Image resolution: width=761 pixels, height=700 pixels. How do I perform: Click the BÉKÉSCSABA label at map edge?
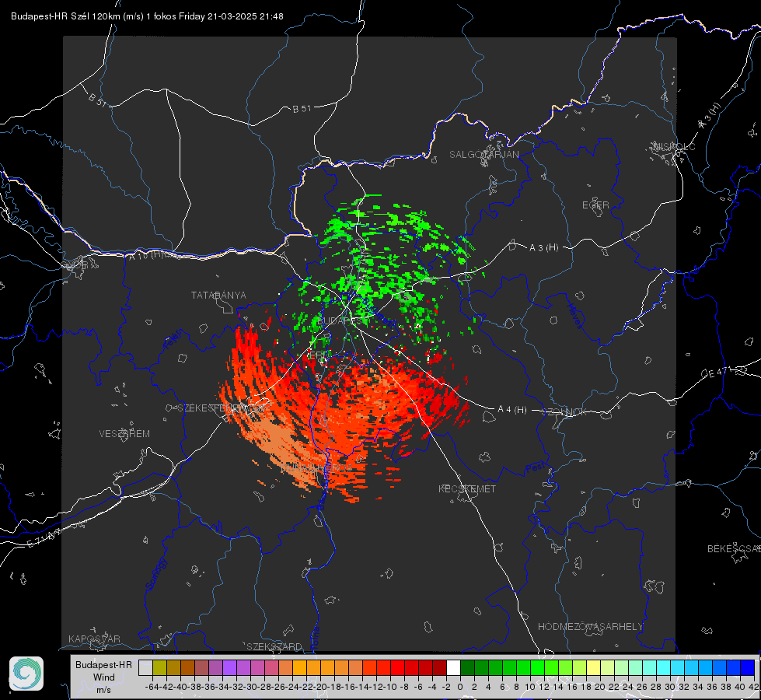(x=734, y=548)
